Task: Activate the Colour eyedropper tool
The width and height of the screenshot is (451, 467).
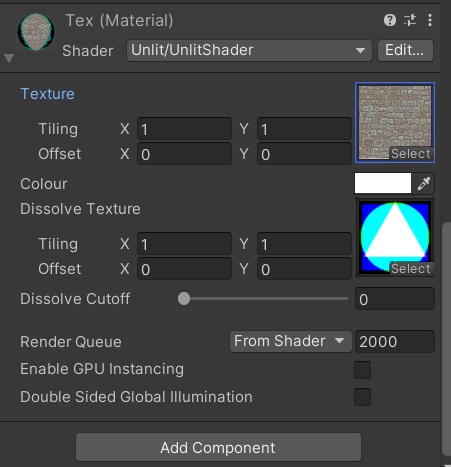Action: (x=423, y=183)
